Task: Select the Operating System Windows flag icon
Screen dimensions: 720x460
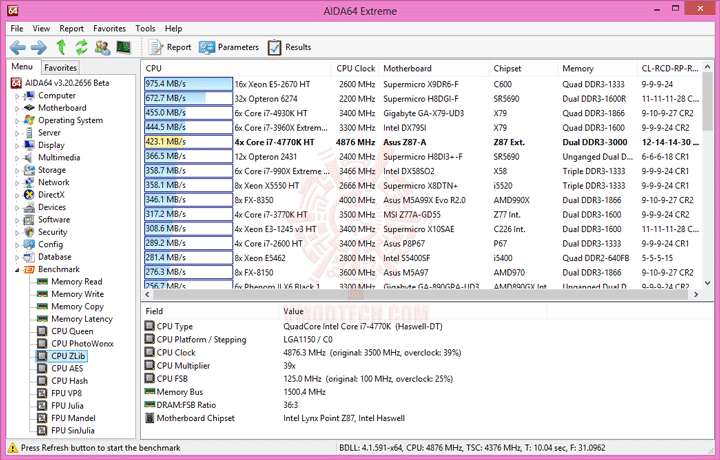Action: pyautogui.click(x=29, y=120)
